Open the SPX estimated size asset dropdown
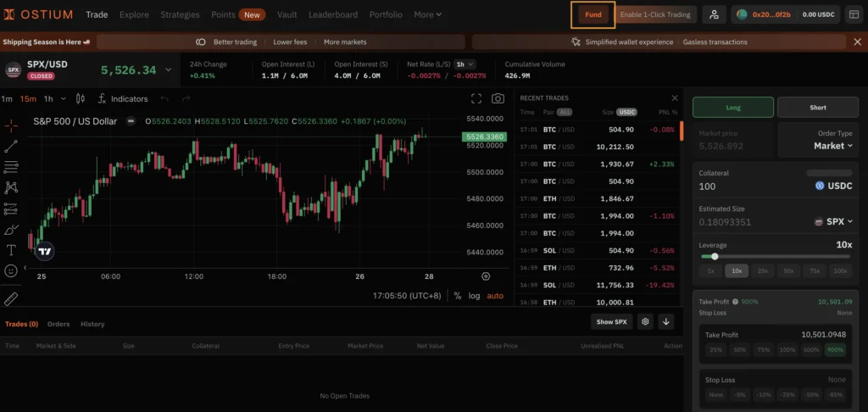The width and height of the screenshot is (868, 412). click(833, 221)
